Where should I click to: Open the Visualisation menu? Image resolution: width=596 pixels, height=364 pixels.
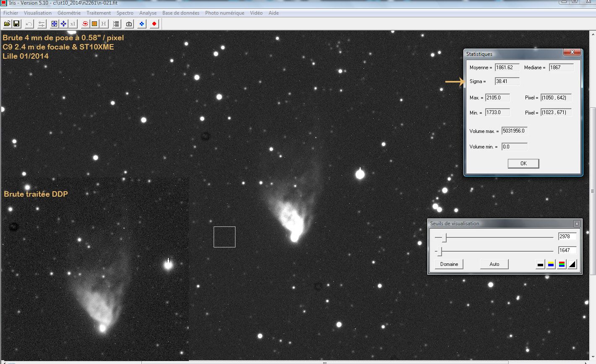[38, 13]
